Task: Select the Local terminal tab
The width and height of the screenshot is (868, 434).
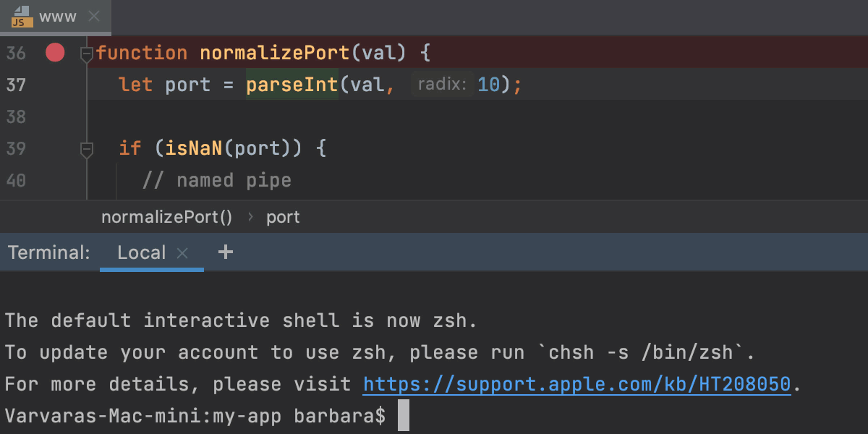Action: pyautogui.click(x=141, y=252)
